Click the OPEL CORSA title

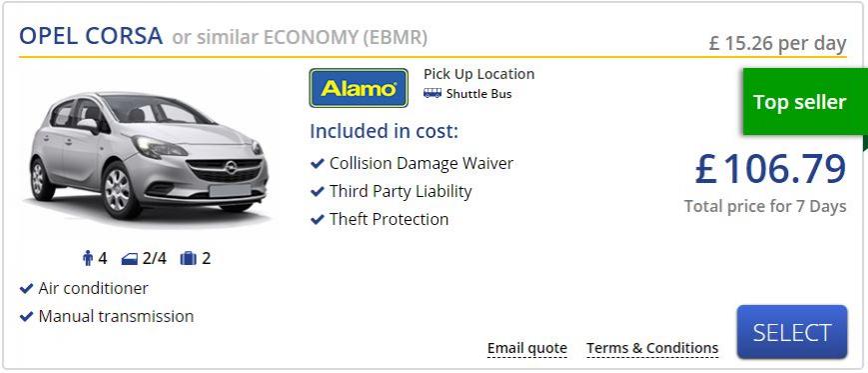[91, 37]
